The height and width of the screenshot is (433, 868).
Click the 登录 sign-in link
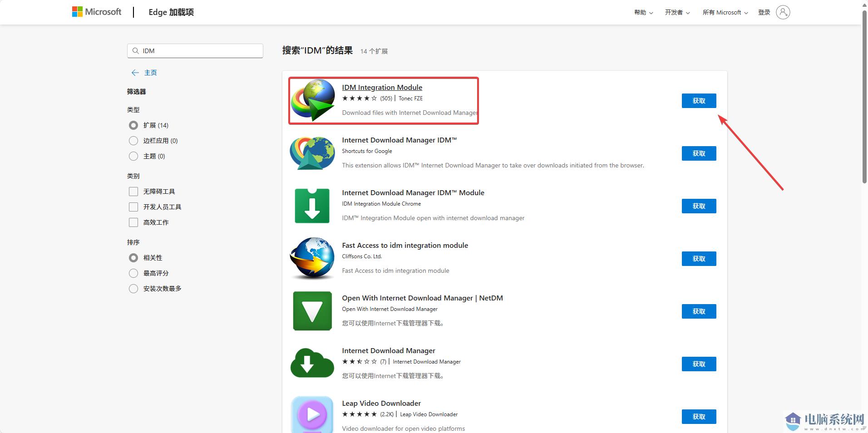pos(764,12)
